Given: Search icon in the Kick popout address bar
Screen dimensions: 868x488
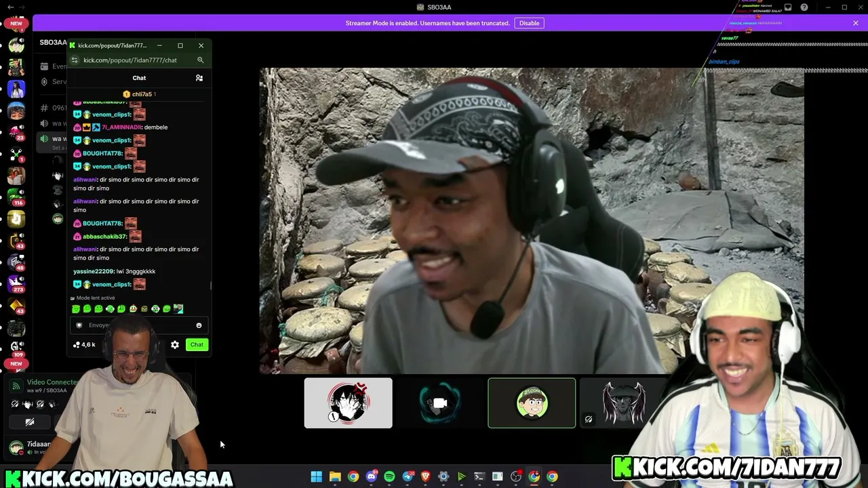Looking at the screenshot, I should pyautogui.click(x=200, y=60).
